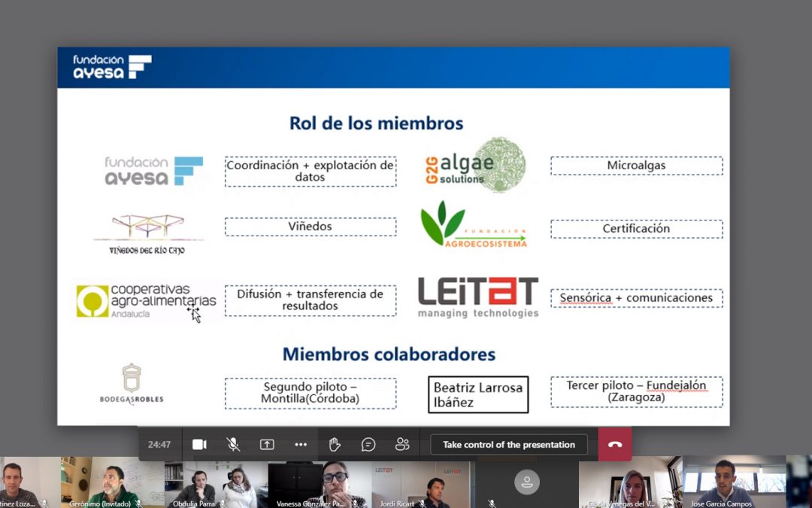
Task: Click the G2G algae solutions logo
Action: click(475, 165)
